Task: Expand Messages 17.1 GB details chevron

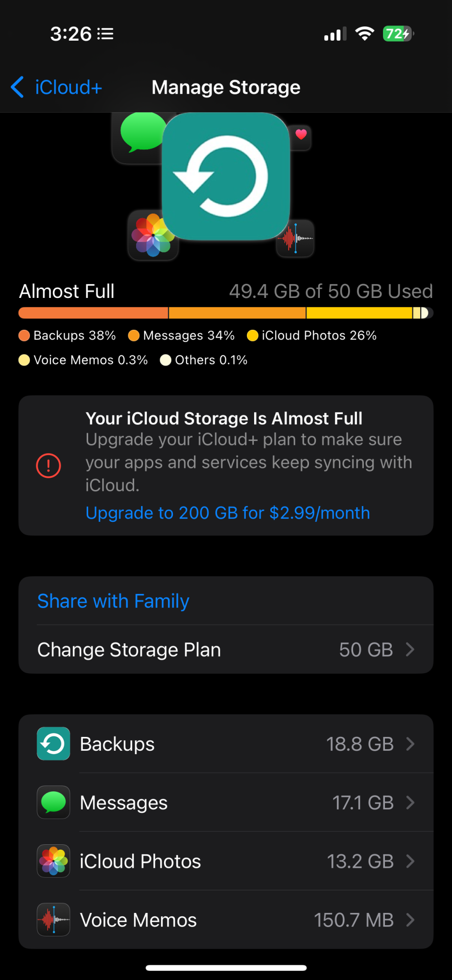Action: (410, 803)
